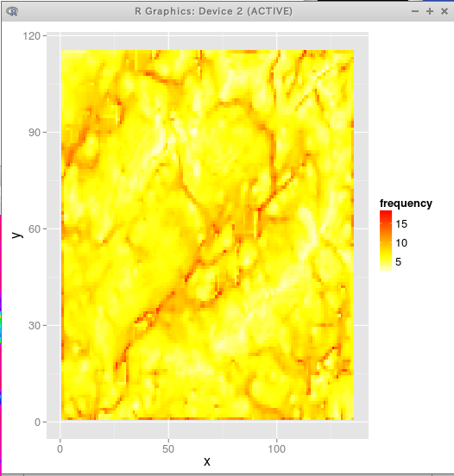The image size is (454, 476).
Task: Click the x-axis tick label 0
Action: (60, 449)
